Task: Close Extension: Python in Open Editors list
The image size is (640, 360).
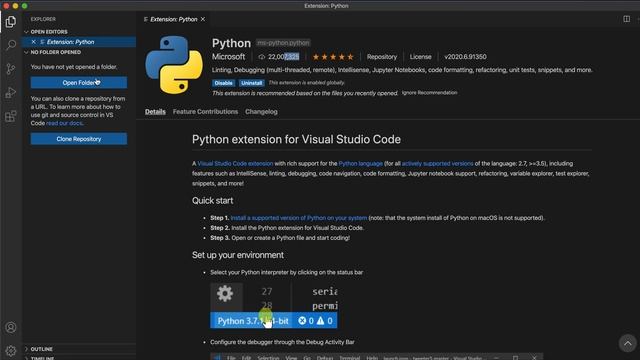Action: (x=33, y=42)
